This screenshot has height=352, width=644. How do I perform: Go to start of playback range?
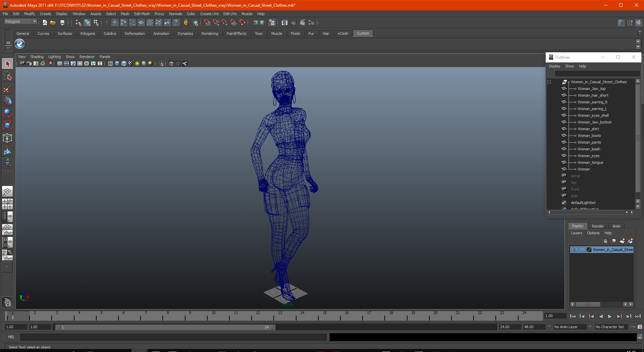(573, 316)
